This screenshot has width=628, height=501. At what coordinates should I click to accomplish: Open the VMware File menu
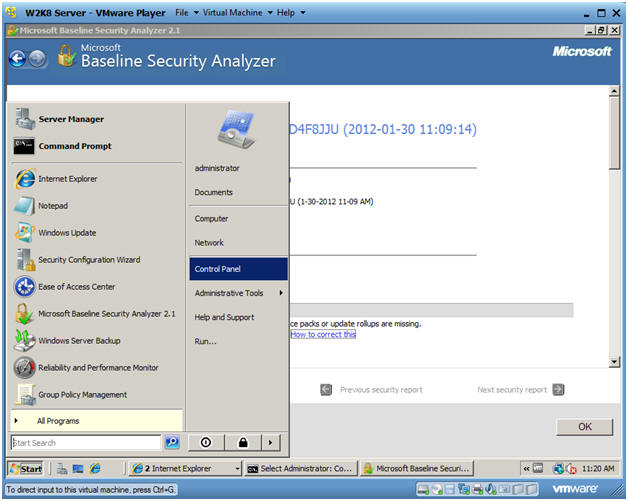click(x=187, y=12)
